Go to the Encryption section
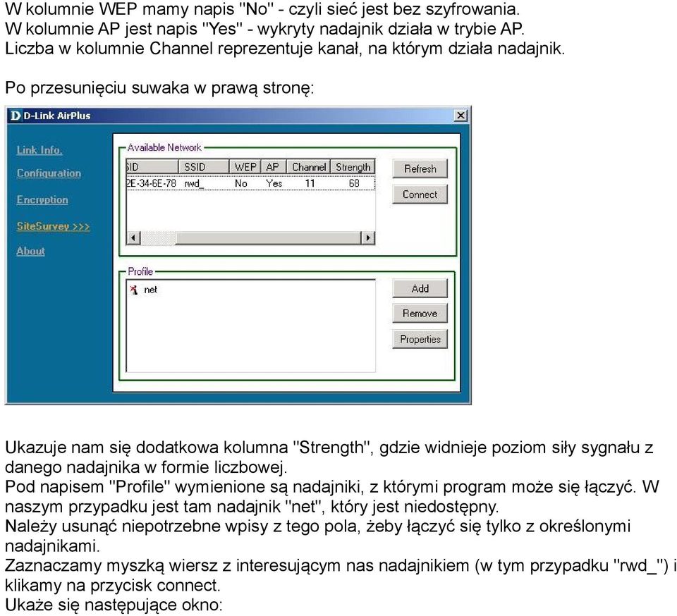 42,199
